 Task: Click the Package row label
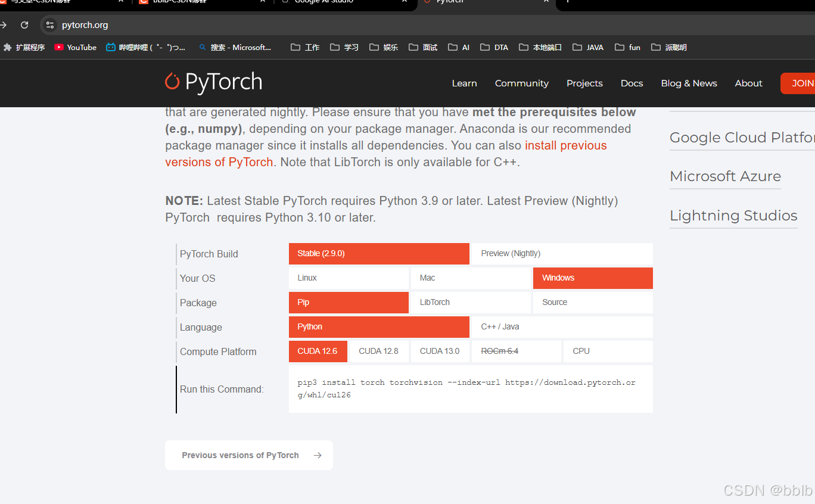(198, 303)
